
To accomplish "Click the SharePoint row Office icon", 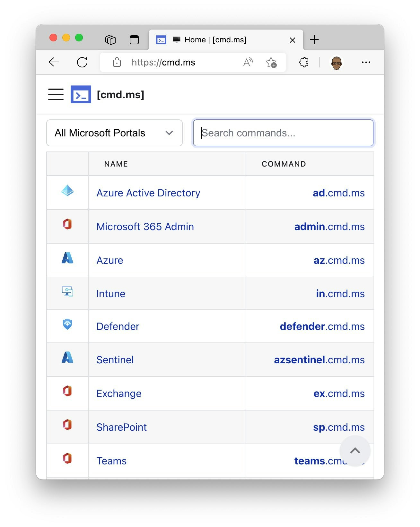I will pyautogui.click(x=67, y=425).
